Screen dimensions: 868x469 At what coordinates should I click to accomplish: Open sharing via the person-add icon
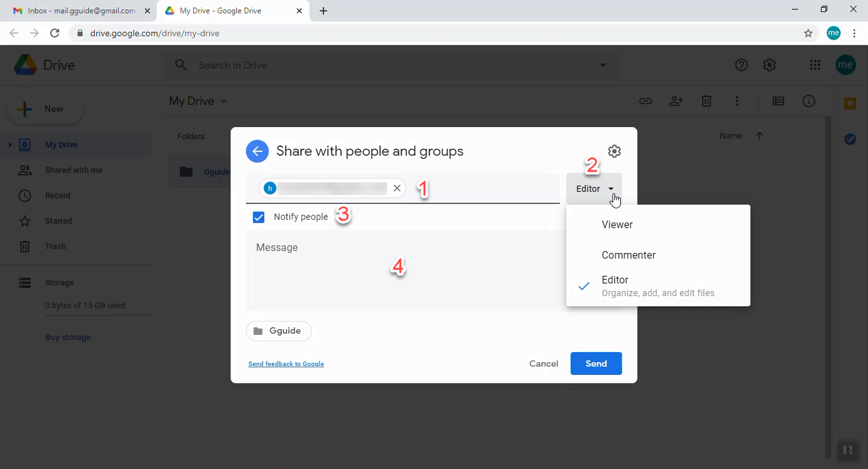676,101
